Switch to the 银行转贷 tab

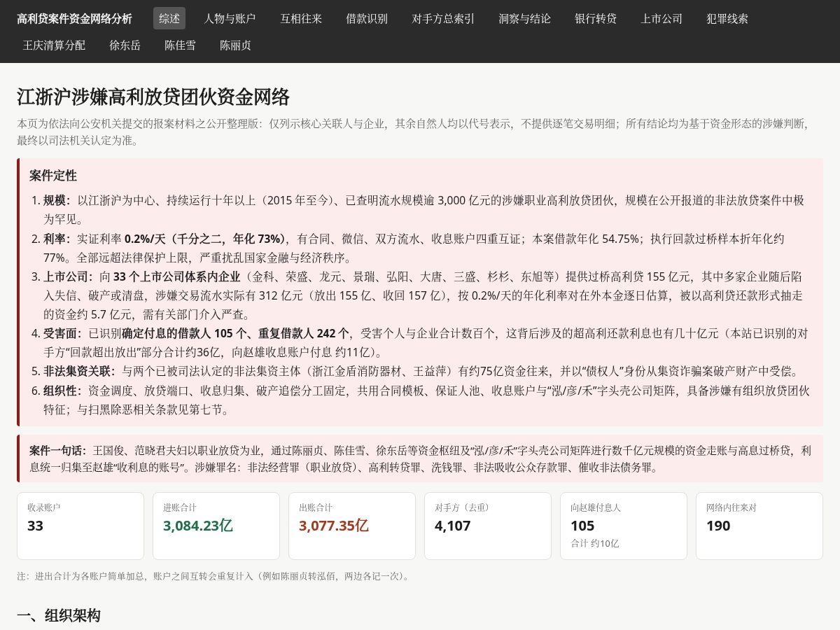pos(596,18)
